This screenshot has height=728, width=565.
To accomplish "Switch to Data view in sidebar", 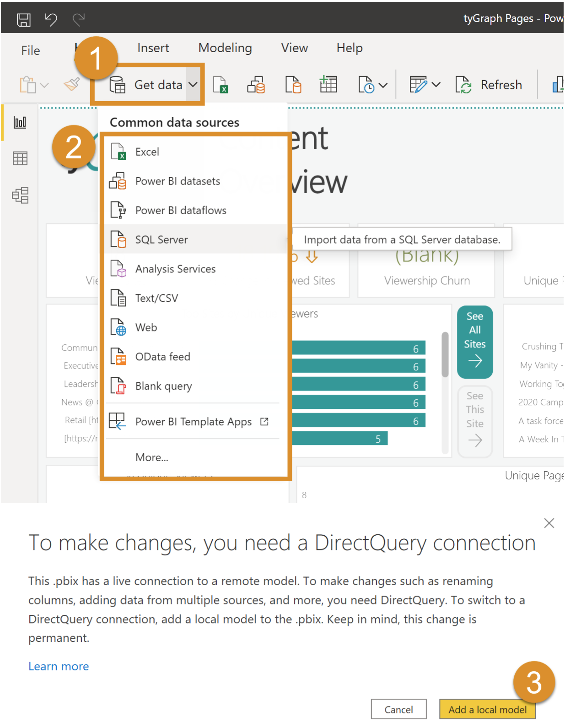I will tap(20, 158).
